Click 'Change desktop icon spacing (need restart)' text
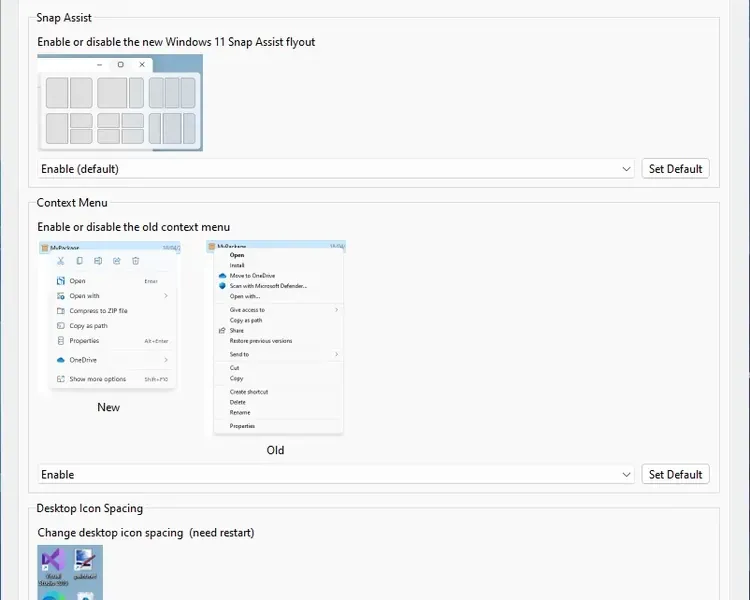 click(146, 533)
